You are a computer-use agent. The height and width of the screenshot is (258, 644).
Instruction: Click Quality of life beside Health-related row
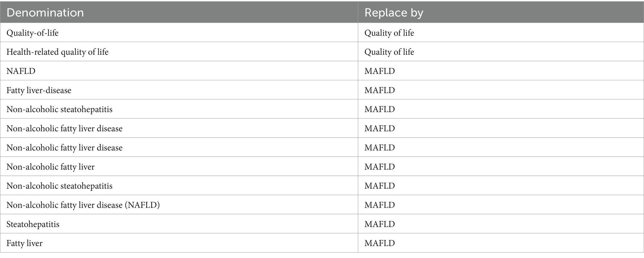389,52
